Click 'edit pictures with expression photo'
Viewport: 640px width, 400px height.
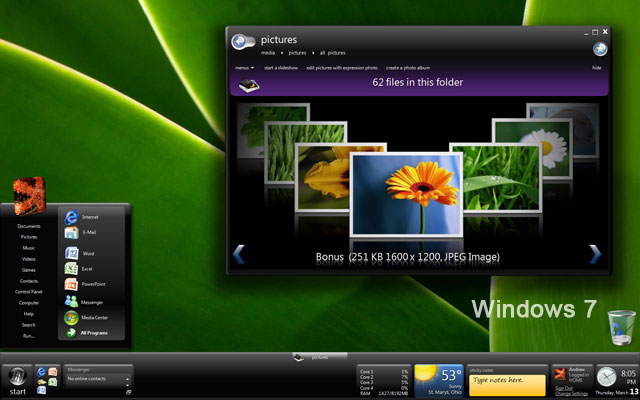[x=342, y=68]
